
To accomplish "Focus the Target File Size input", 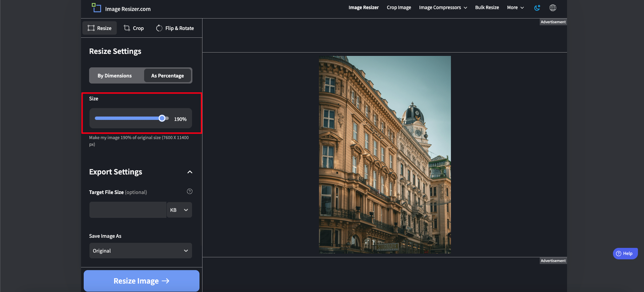I will pyautogui.click(x=128, y=210).
